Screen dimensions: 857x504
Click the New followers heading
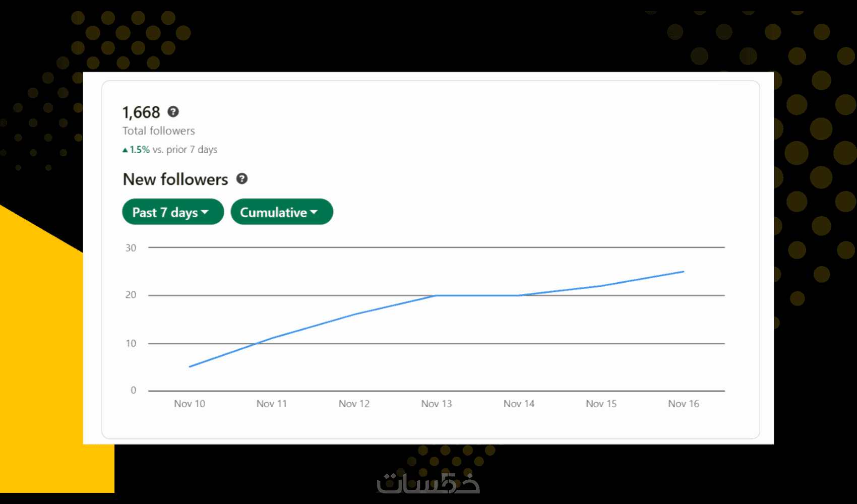[175, 179]
